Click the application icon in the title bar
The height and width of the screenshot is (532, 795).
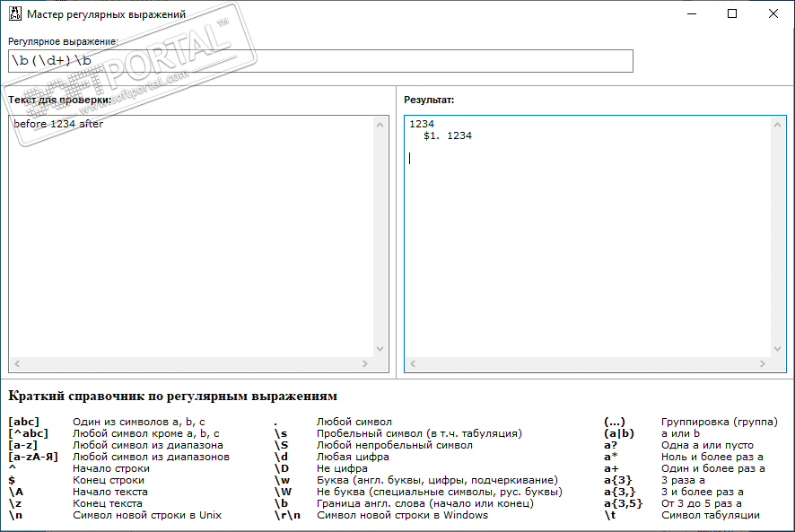(15, 13)
